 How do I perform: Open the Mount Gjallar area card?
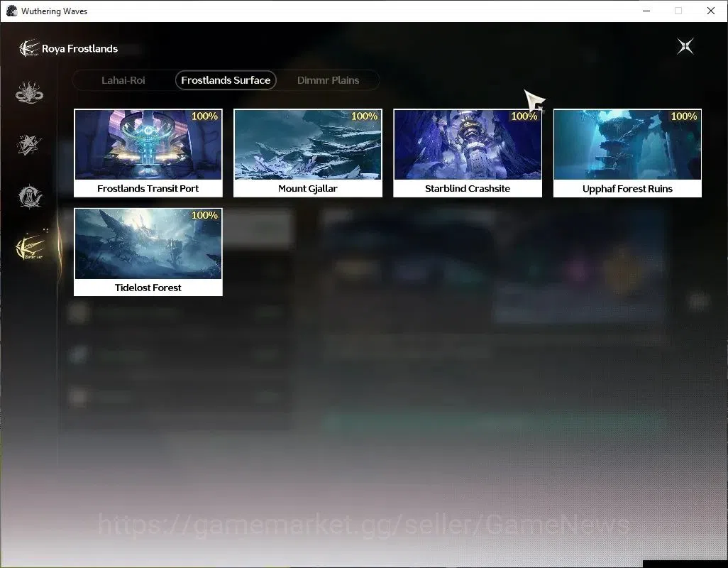(308, 153)
